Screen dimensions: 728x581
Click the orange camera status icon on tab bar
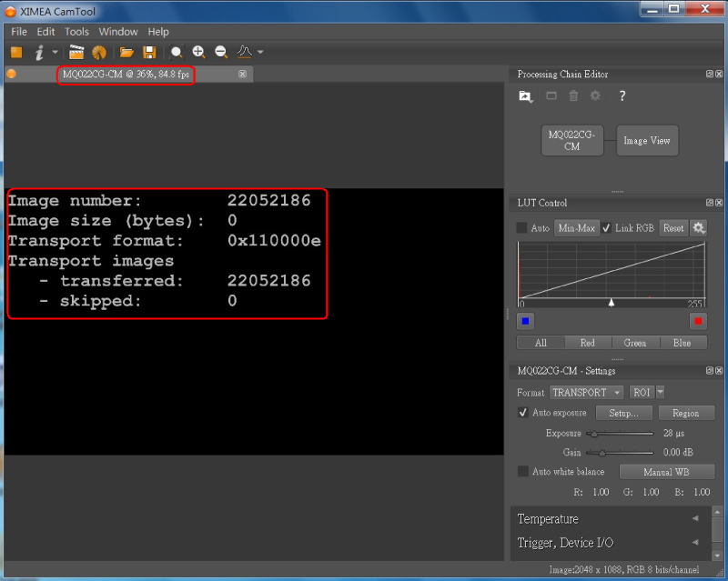coord(12,74)
